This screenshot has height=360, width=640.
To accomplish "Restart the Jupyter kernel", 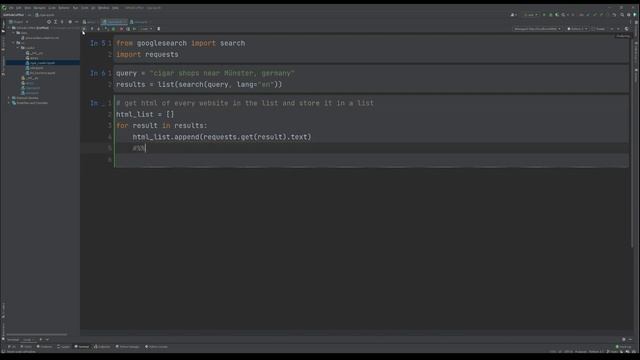I will (x=128, y=29).
